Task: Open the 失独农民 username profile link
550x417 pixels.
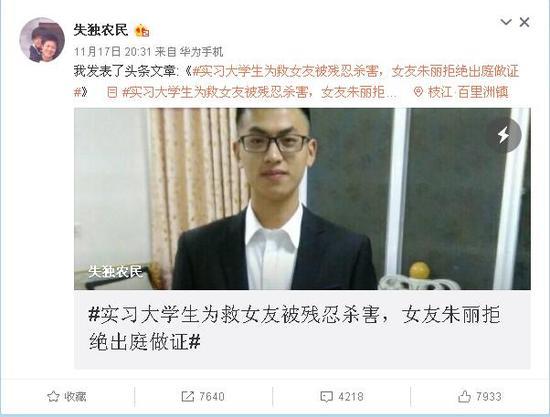Action: click(x=101, y=30)
